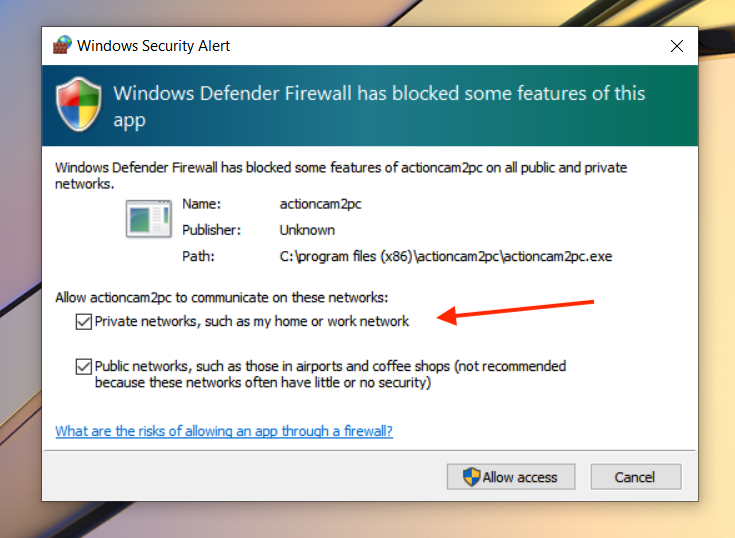This screenshot has width=735, height=538.
Task: Click the red annotation arrow
Action: click(x=515, y=312)
